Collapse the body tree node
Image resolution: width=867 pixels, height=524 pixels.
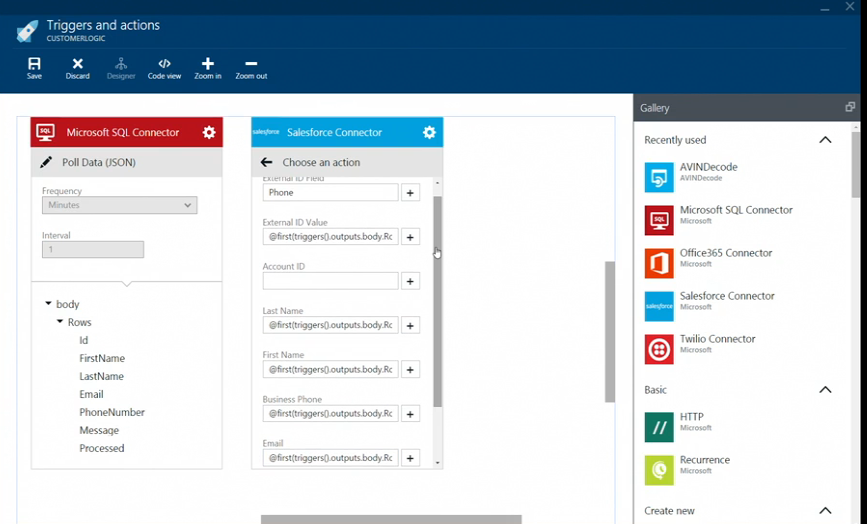pyautogui.click(x=47, y=304)
